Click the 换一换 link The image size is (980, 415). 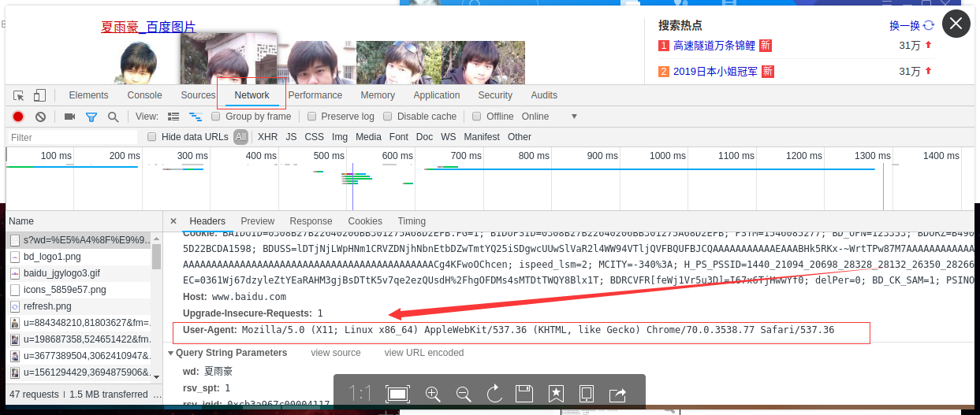tap(905, 25)
